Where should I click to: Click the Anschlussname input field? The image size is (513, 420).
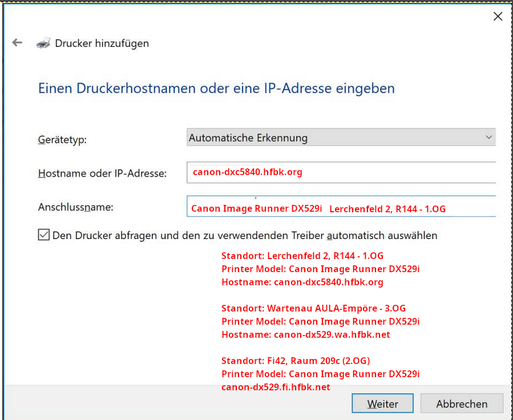(341, 206)
